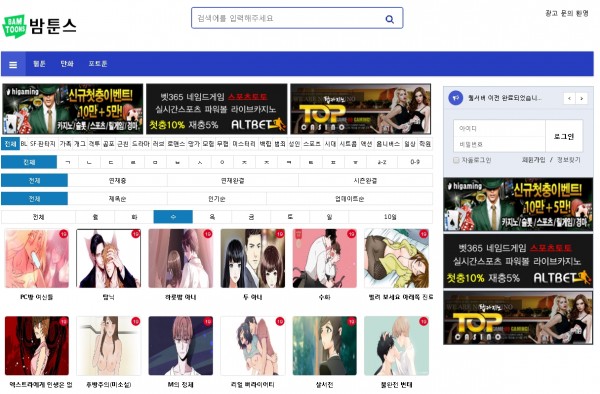Click the 아이디 username field

tap(499, 129)
